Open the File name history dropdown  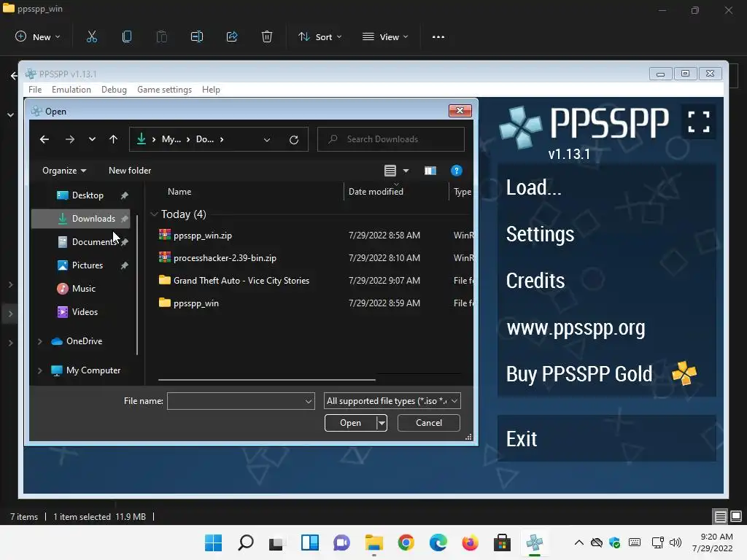[309, 402]
